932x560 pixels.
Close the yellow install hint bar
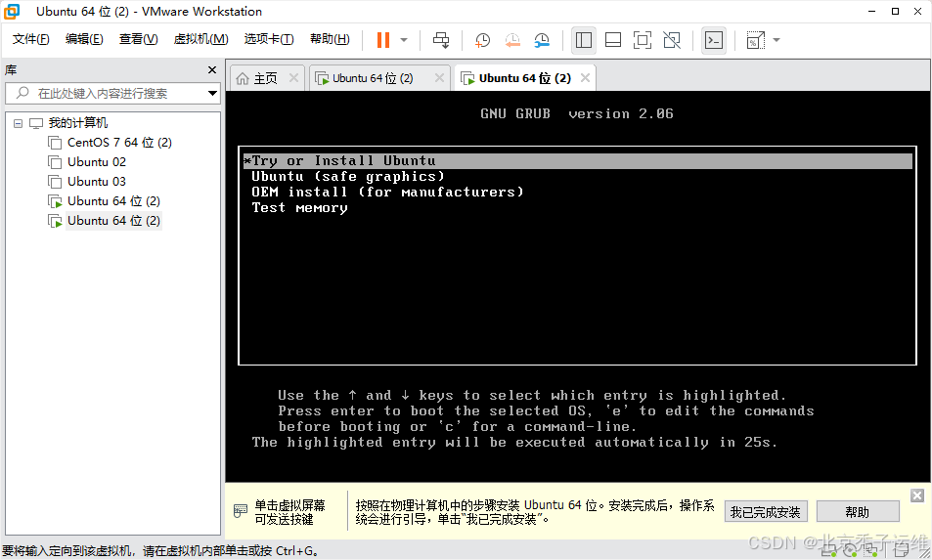pyautogui.click(x=917, y=495)
